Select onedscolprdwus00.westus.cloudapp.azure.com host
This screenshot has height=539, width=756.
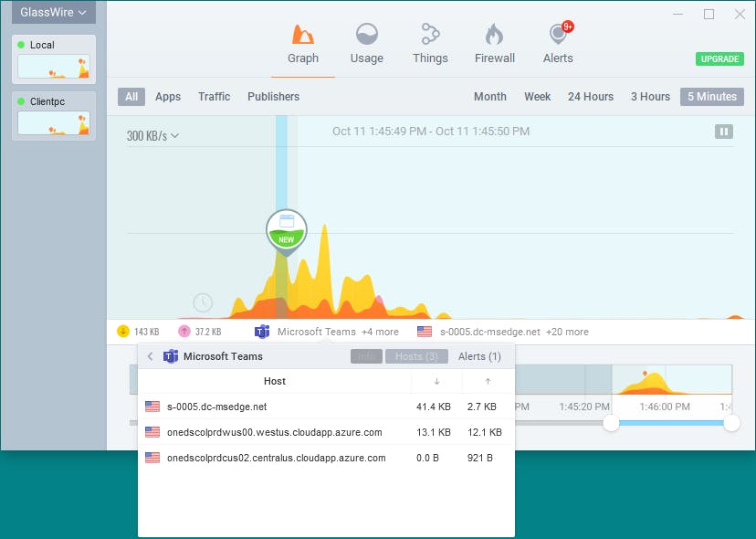point(326,432)
